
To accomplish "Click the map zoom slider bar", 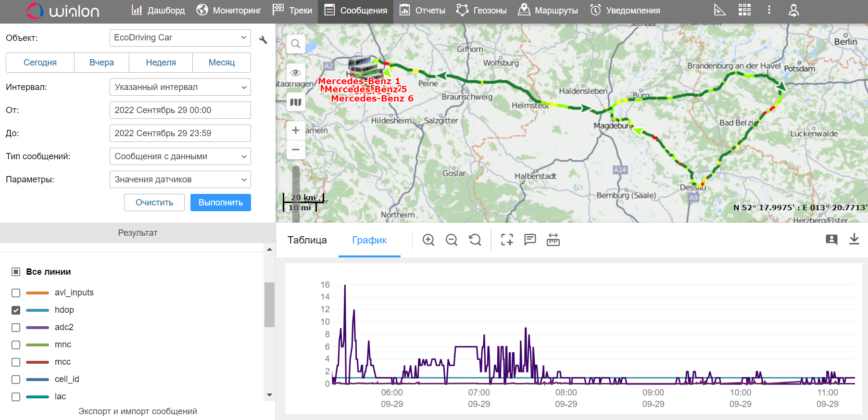I will pyautogui.click(x=296, y=192).
